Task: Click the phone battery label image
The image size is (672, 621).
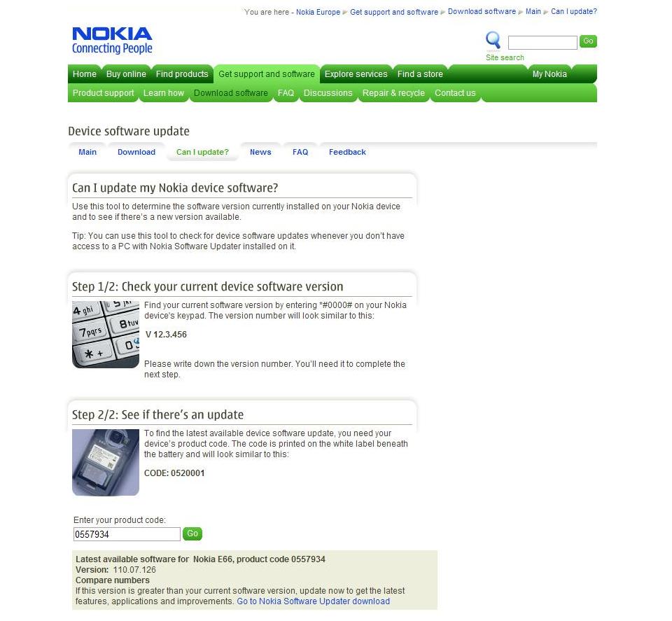Action: click(106, 463)
